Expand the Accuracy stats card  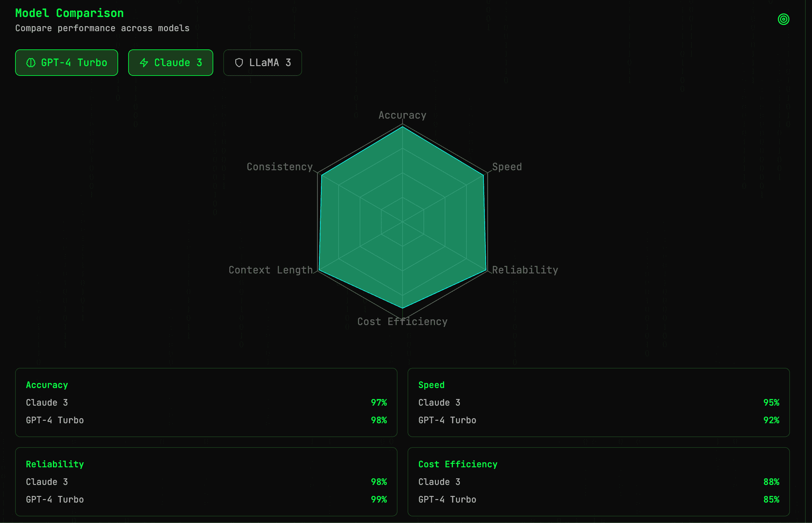click(x=47, y=385)
